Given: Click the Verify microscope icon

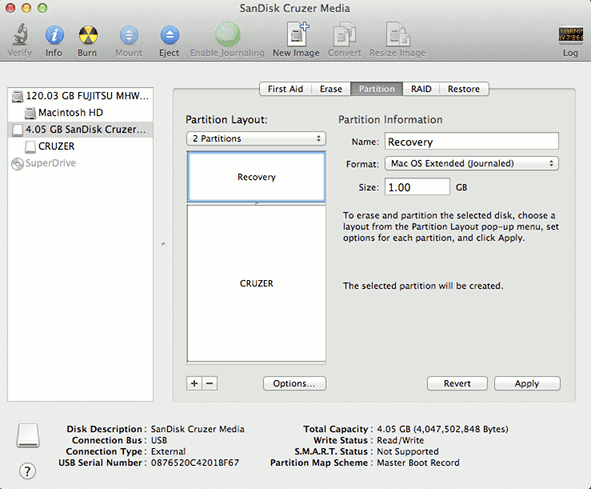Looking at the screenshot, I should click(x=20, y=34).
